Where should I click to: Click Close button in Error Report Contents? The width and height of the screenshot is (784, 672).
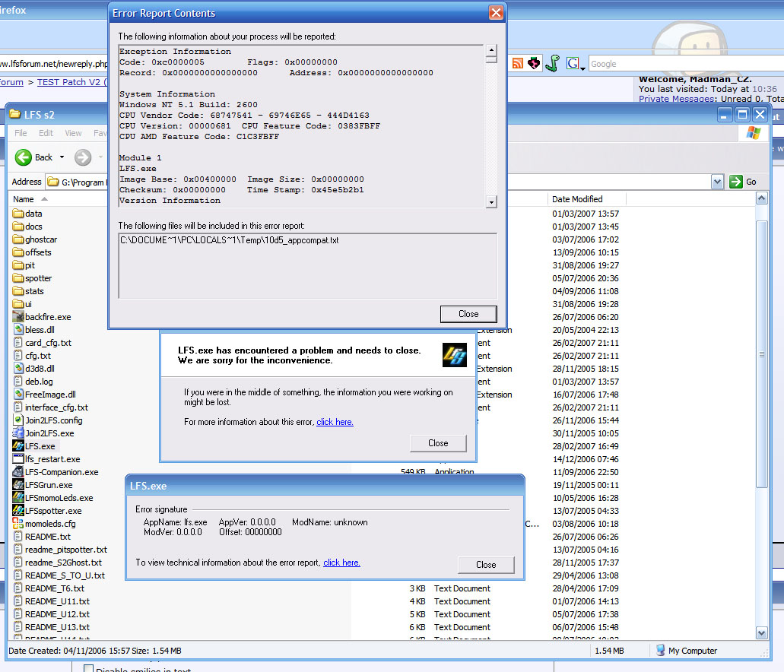[468, 314]
